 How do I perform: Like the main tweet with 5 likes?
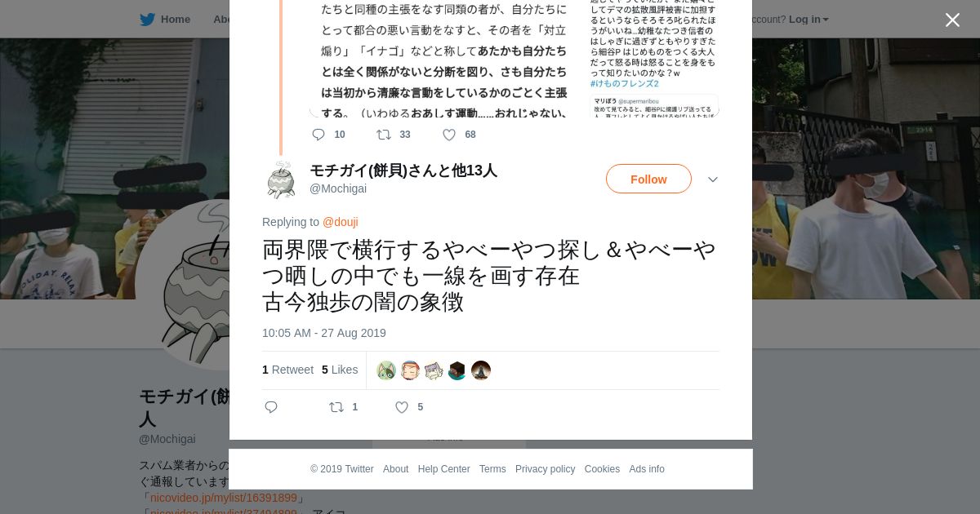(402, 407)
